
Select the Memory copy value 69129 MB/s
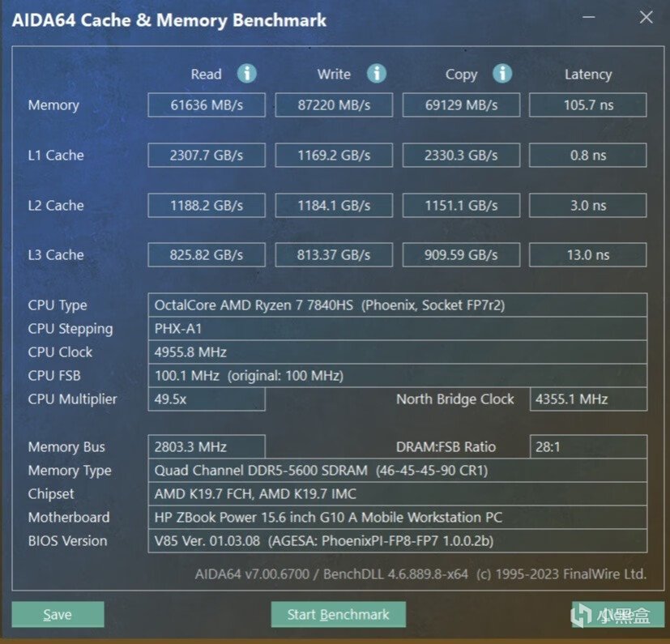(461, 104)
